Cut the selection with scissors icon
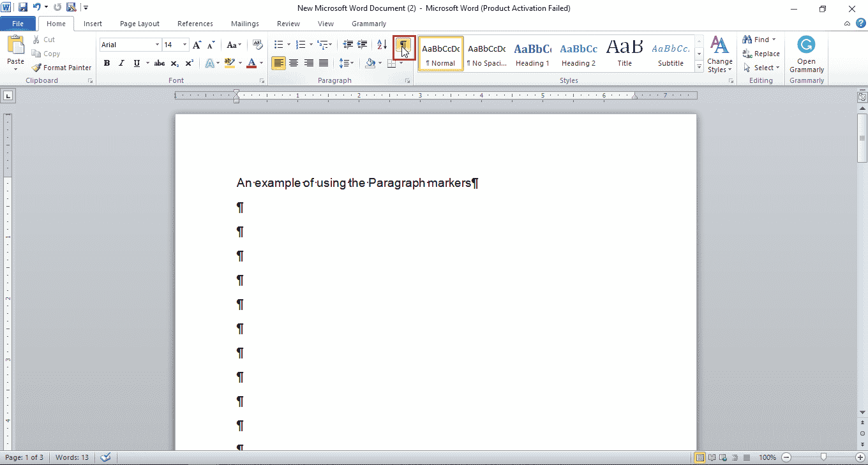 point(43,40)
